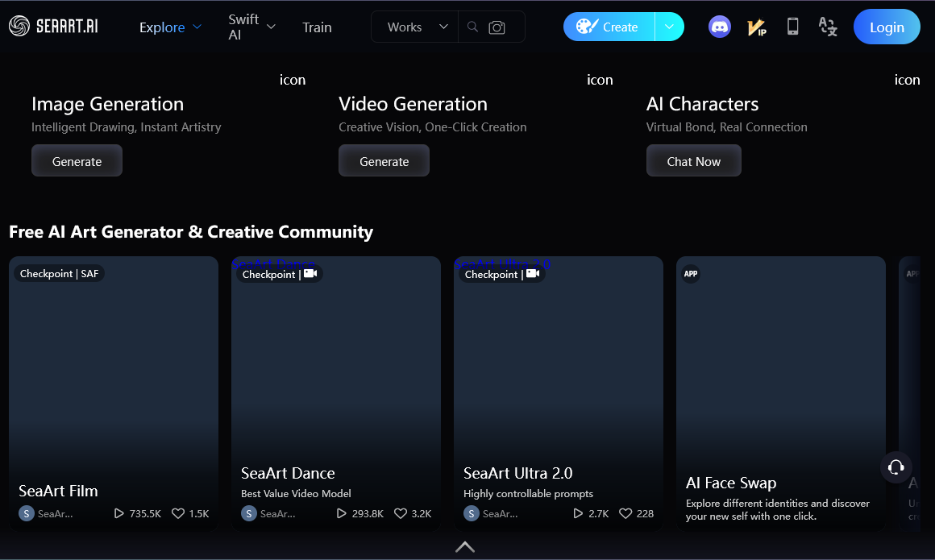Click Chat Now under AI Characters

[x=693, y=161]
